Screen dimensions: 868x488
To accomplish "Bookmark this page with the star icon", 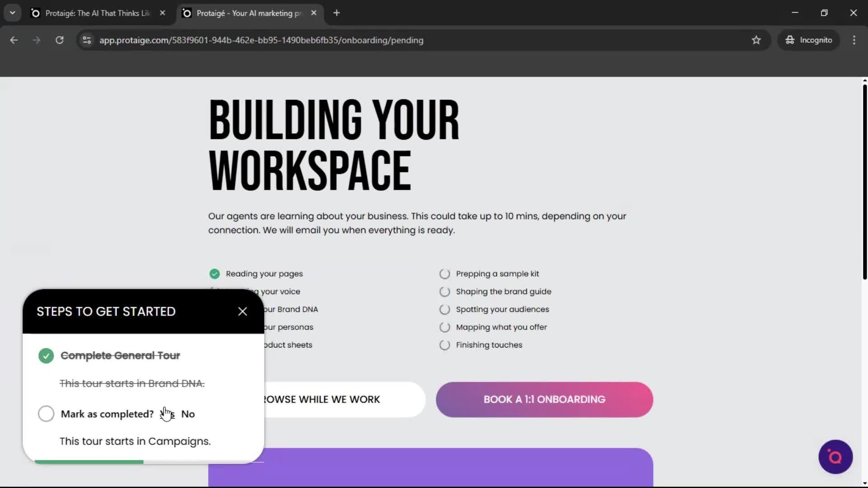I will 756,40.
